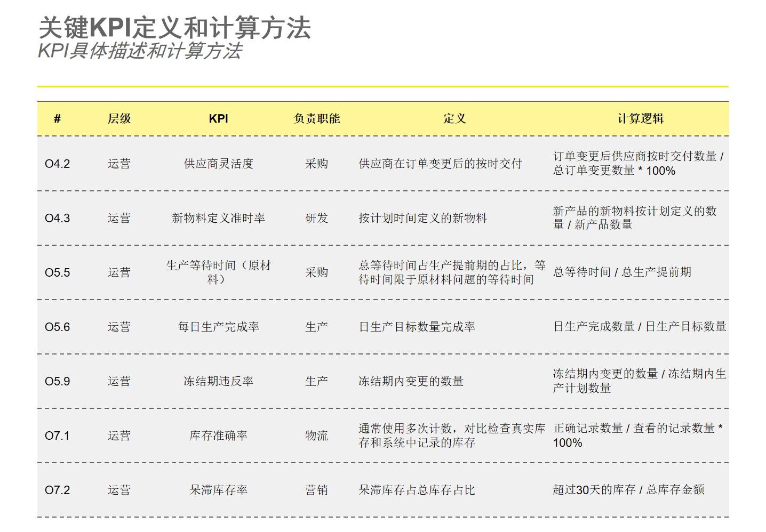Click 物流 in the O7.1 row

(x=316, y=436)
